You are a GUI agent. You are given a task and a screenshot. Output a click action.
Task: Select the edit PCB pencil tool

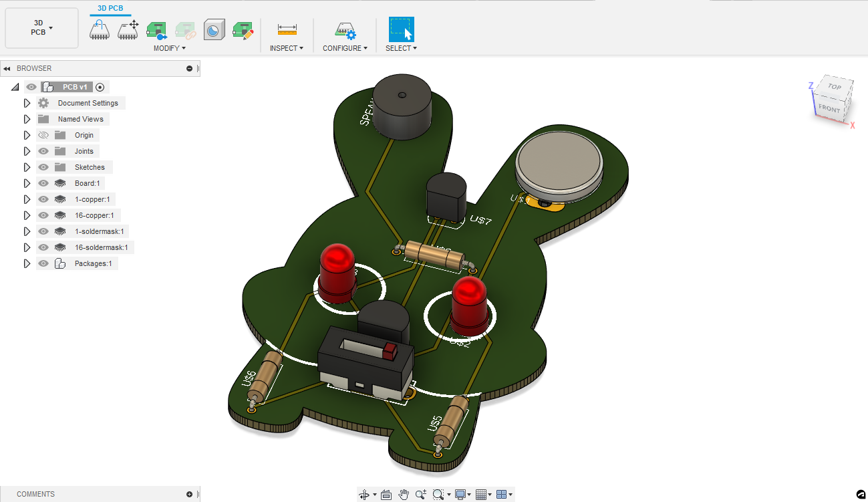242,30
